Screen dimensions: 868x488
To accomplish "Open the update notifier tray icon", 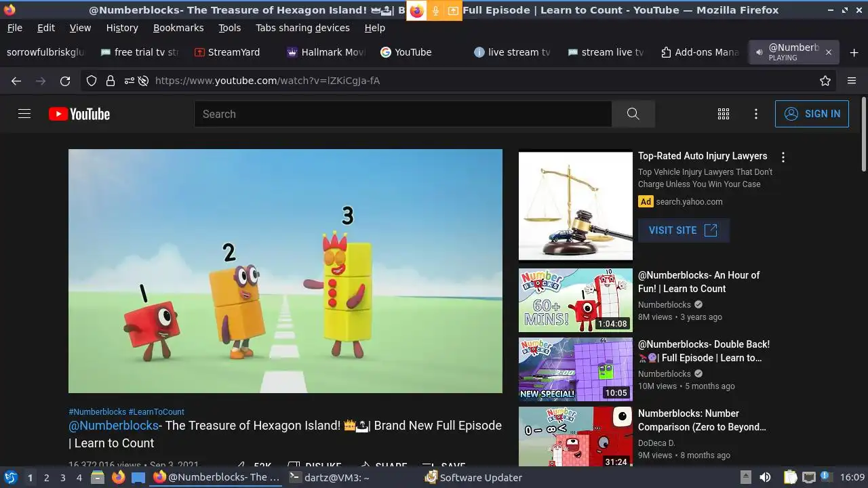I will [827, 476].
